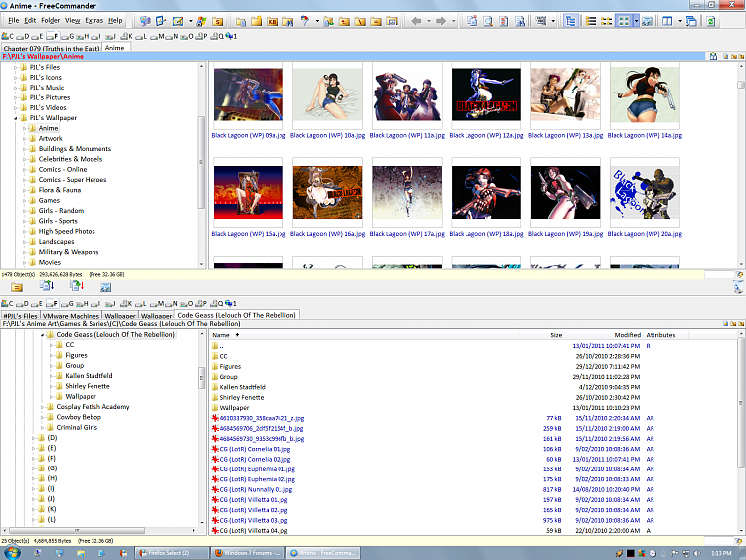Collapse PJL's Wallpaper folder in tree
This screenshot has width=746, height=560.
pyautogui.click(x=15, y=118)
